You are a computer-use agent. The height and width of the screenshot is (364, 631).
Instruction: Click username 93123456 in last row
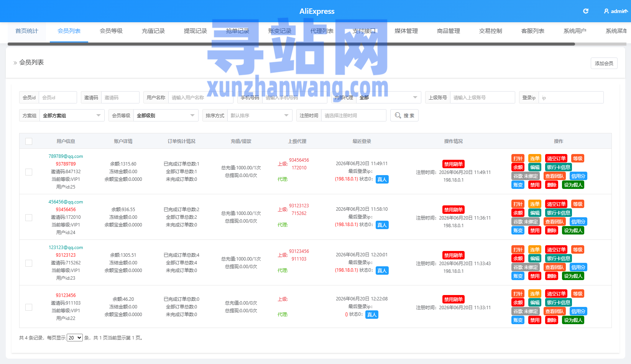(x=66, y=295)
